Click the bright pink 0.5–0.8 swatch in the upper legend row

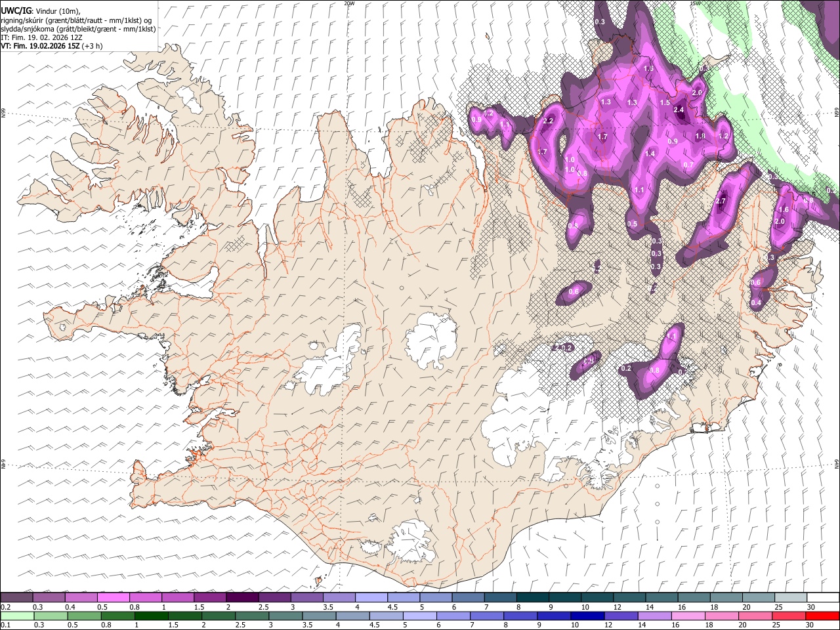point(114,597)
